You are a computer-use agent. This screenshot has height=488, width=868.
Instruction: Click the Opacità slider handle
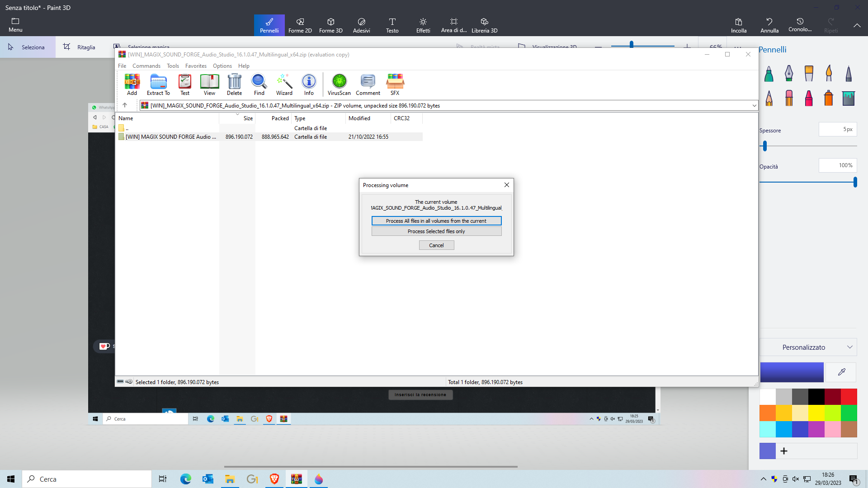[x=855, y=182]
